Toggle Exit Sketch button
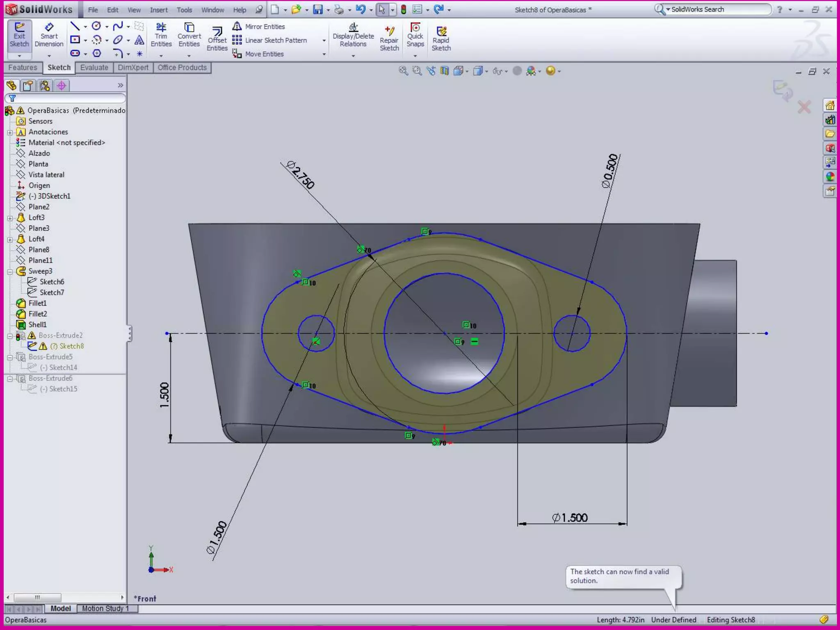The height and width of the screenshot is (630, 840). pos(19,35)
